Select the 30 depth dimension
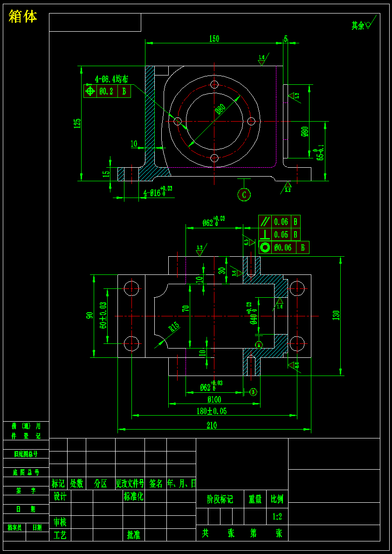 click(x=221, y=271)
